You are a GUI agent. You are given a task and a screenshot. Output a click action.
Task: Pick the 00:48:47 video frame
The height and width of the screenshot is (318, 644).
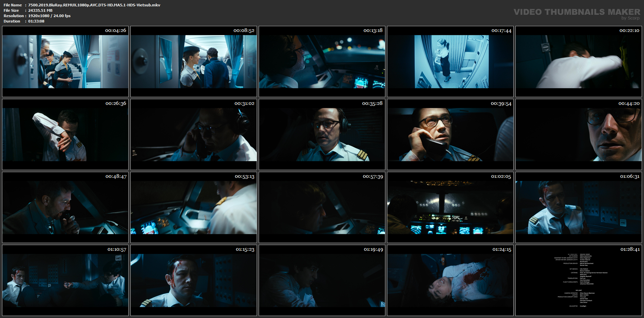click(65, 207)
